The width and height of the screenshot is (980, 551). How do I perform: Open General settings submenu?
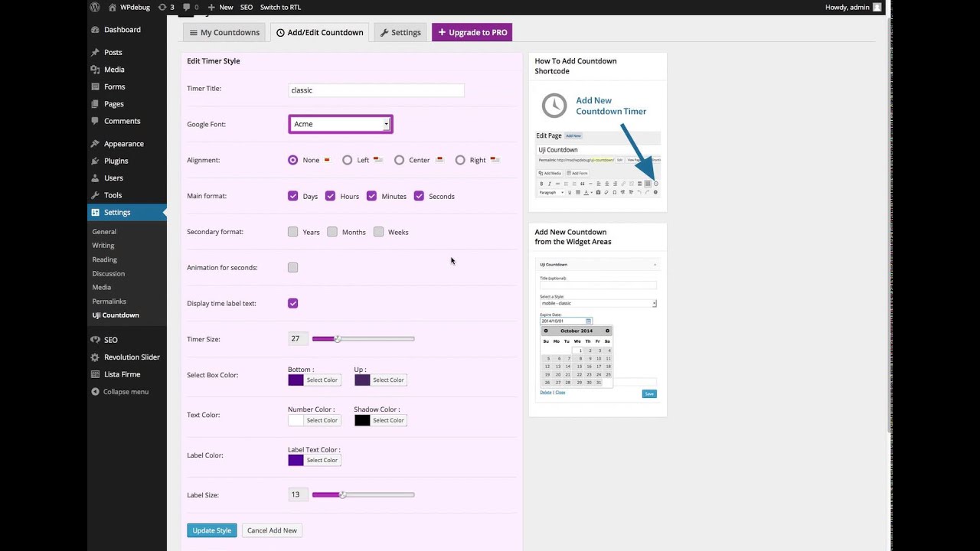(105, 232)
